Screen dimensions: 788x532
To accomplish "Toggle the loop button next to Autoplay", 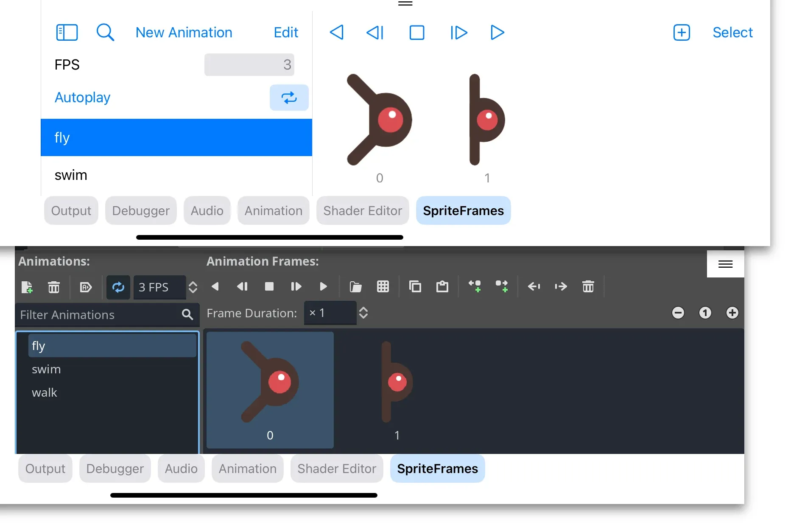I will [x=289, y=98].
